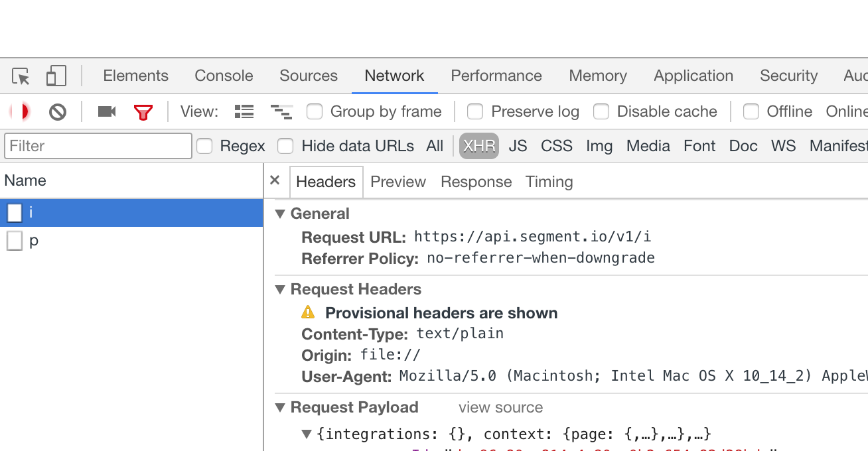Select request p in the list
The width and height of the screenshot is (868, 451).
(x=131, y=241)
